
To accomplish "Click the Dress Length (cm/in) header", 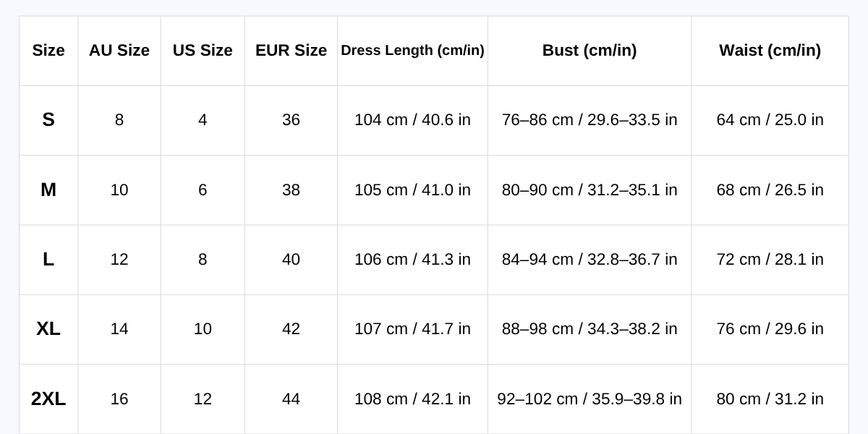I will click(x=412, y=51).
